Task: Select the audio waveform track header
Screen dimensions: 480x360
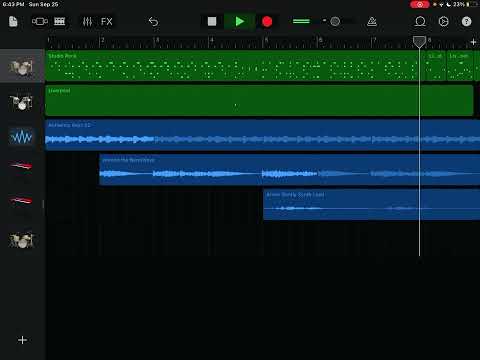Action: (x=22, y=136)
